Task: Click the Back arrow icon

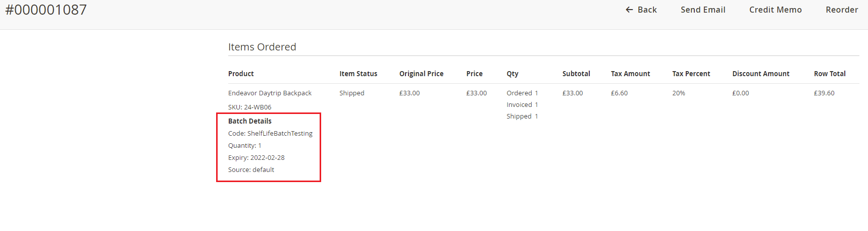Action: point(629,10)
